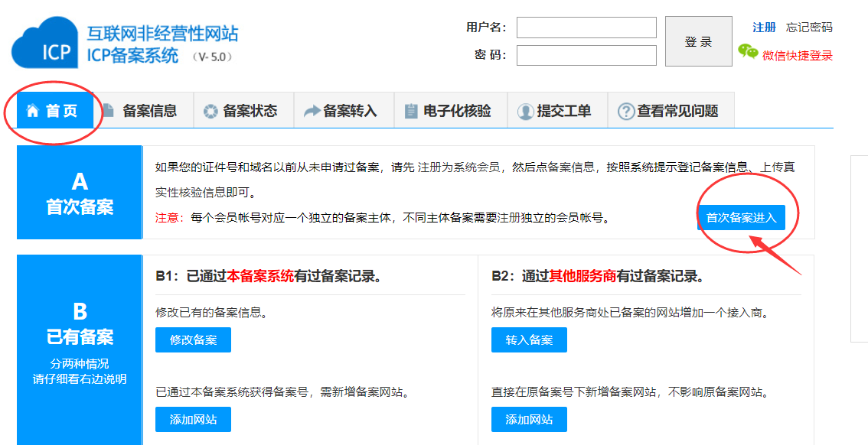This screenshot has height=445, width=868.
Task: Click the home icon in 首页 tab
Action: point(32,111)
